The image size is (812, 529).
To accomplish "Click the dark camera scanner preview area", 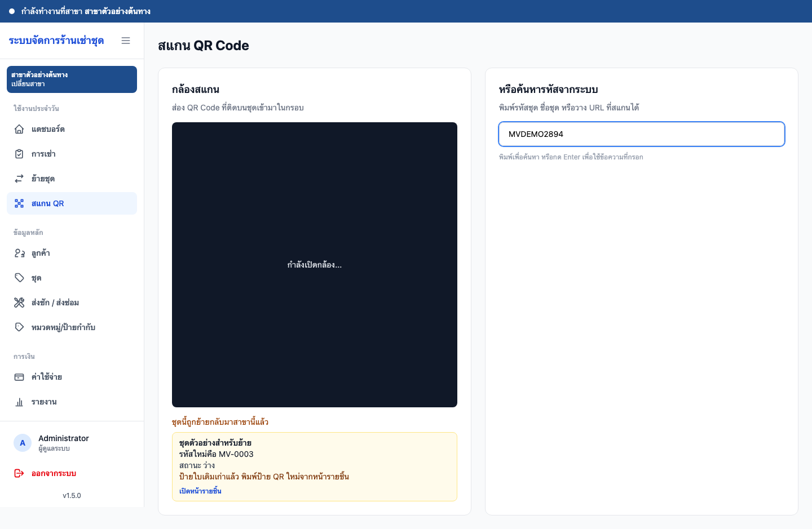I will (x=315, y=265).
